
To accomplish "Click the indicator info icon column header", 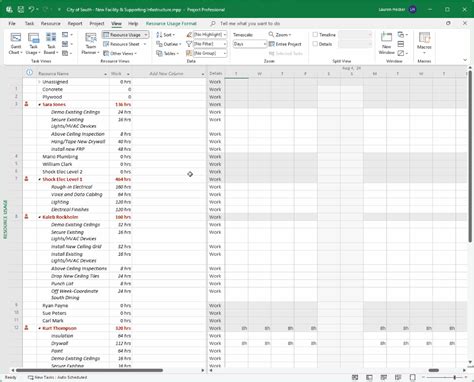I will pyautogui.click(x=29, y=73).
